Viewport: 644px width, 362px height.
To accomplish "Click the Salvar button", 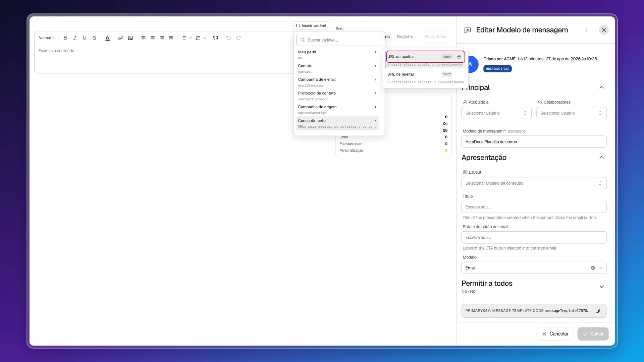I will point(593,334).
